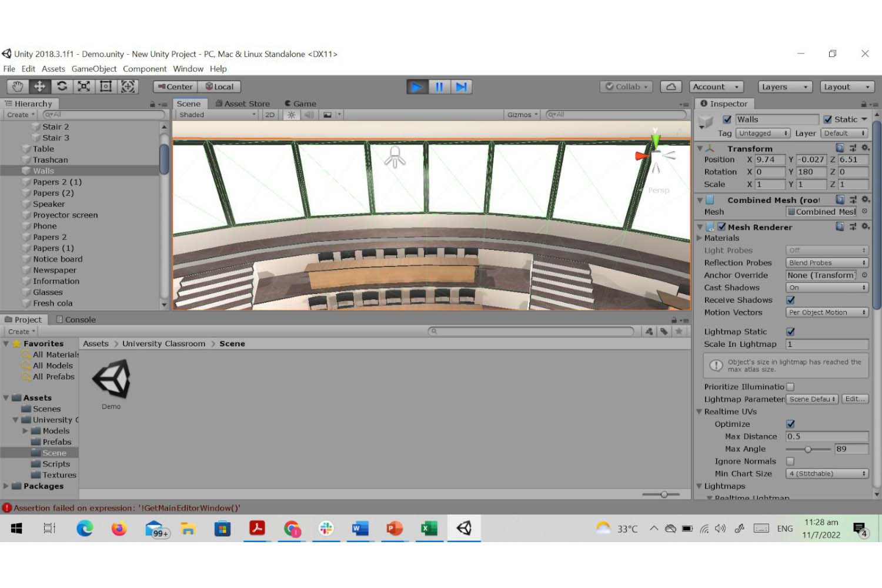Viewport: 882px width, 588px height.
Task: Select Projector screen in Hierarchy
Action: click(x=65, y=215)
